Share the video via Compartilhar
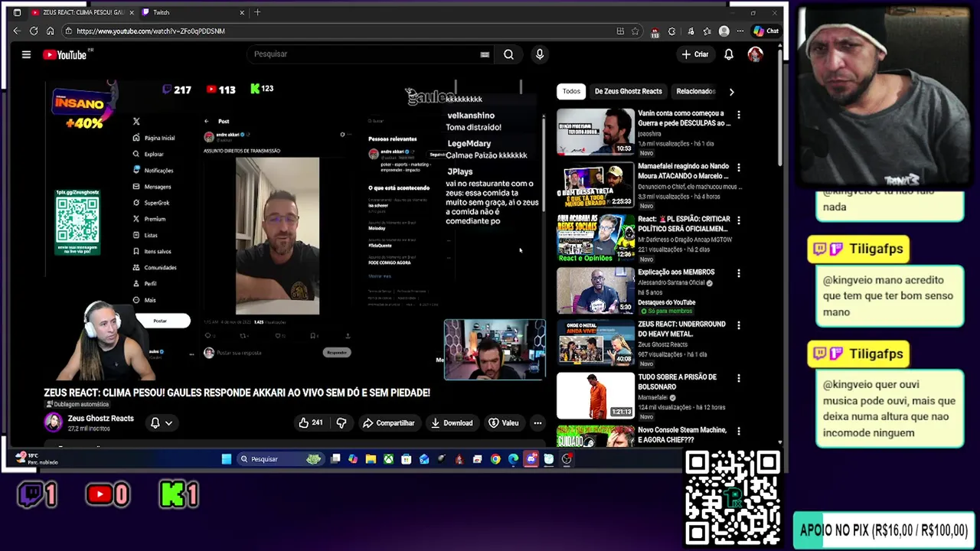 coord(389,422)
